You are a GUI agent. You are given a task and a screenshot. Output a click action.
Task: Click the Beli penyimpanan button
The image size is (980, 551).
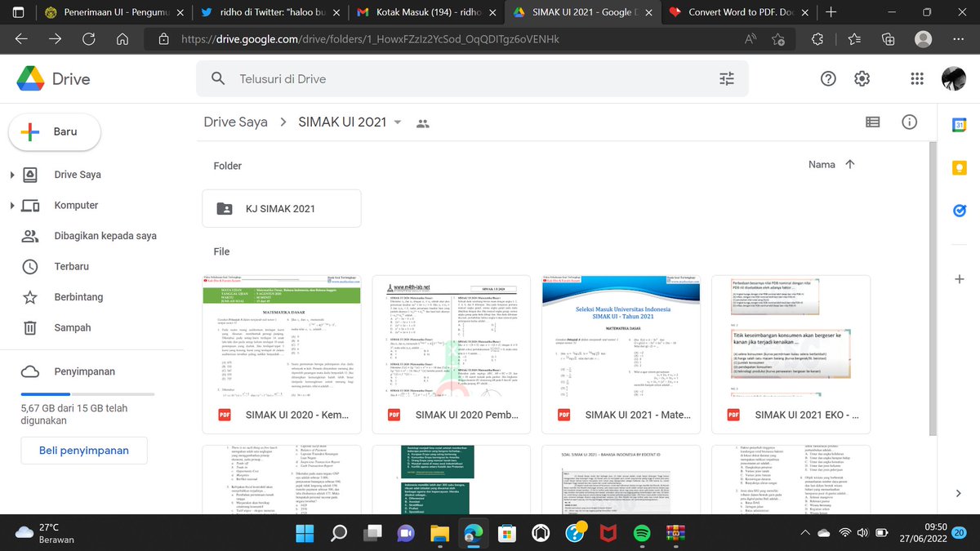(x=83, y=450)
